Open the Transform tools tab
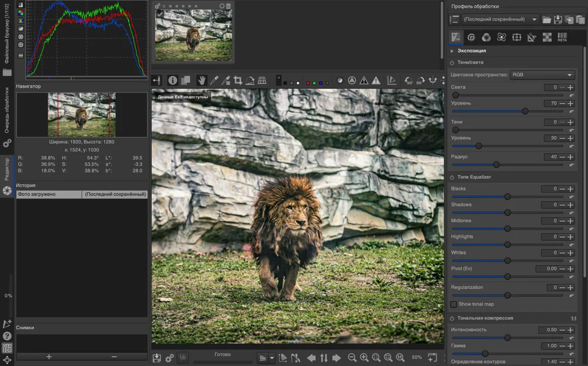Image resolution: width=588 pixels, height=366 pixels. 532,37
